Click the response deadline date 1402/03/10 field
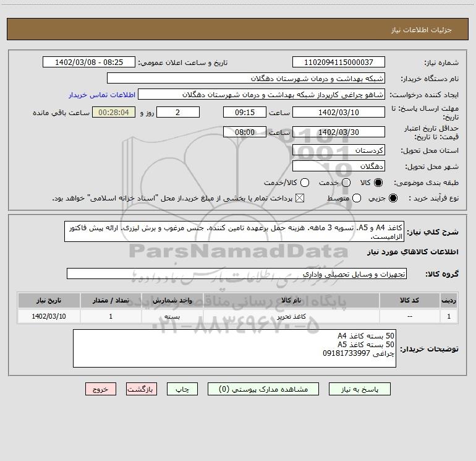This screenshot has height=461, width=476. tap(339, 113)
